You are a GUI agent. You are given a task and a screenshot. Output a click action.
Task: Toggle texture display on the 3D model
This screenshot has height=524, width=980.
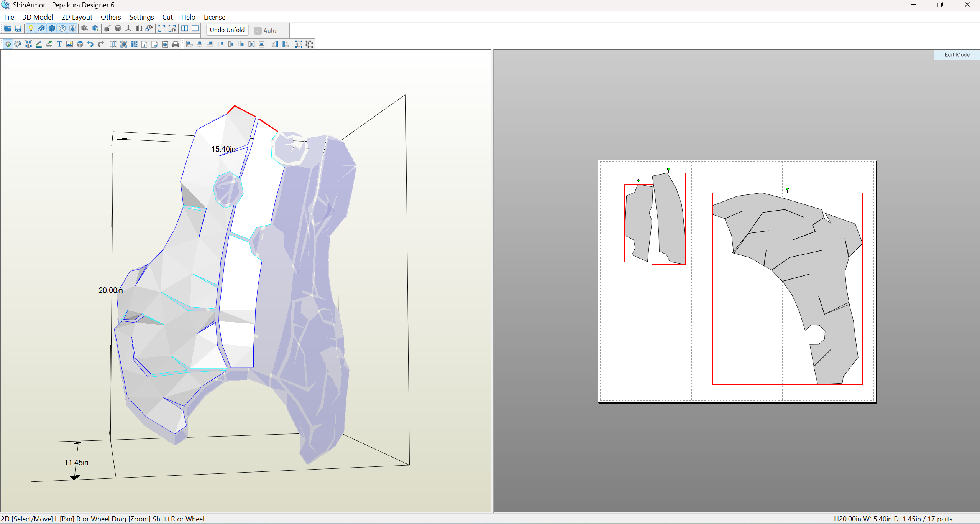(41, 29)
